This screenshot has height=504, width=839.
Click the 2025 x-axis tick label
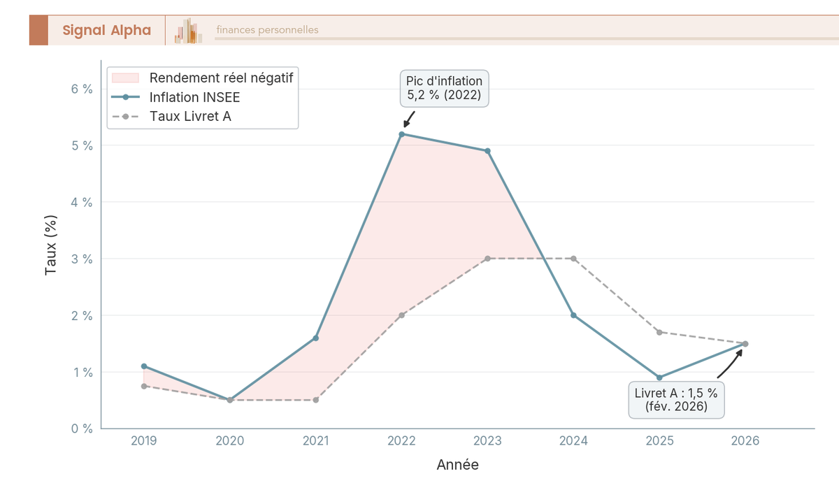point(659,441)
